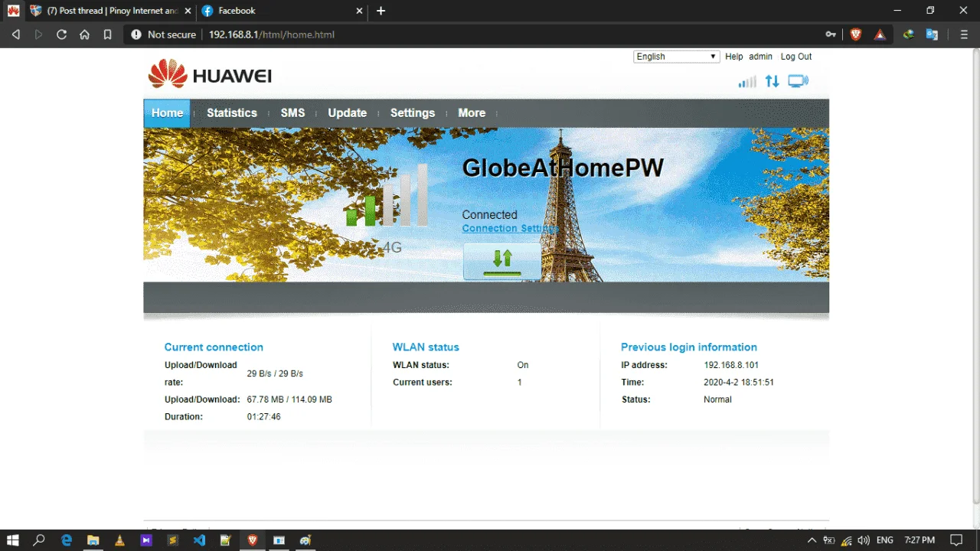Open Connection Settings link
Viewport: 980px width, 551px height.
(510, 228)
